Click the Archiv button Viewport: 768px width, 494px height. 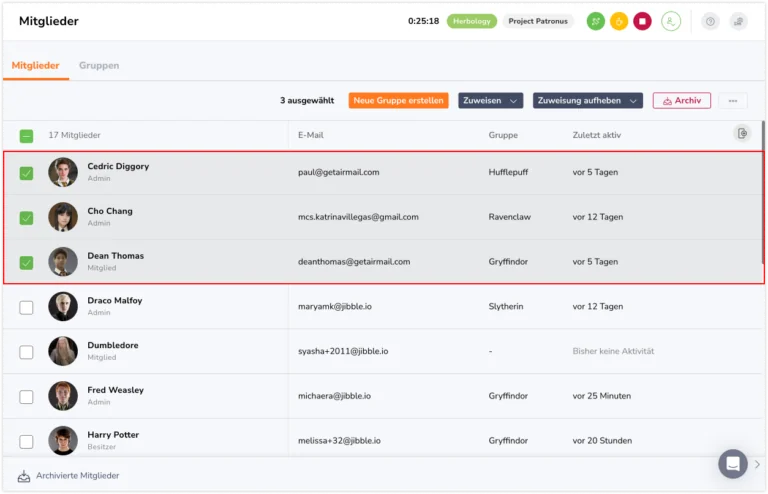tap(681, 100)
